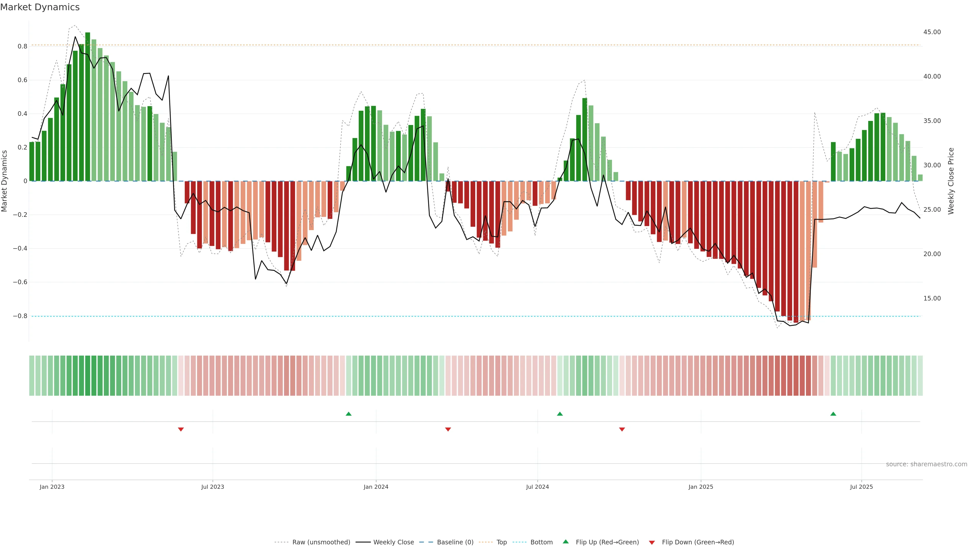Toggle the Baseline (0) legend entry
Viewport: 980px width, 551px height.
455,542
